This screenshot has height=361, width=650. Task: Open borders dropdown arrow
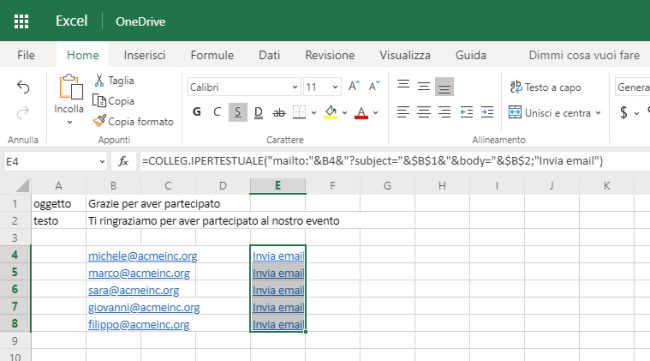click(314, 113)
